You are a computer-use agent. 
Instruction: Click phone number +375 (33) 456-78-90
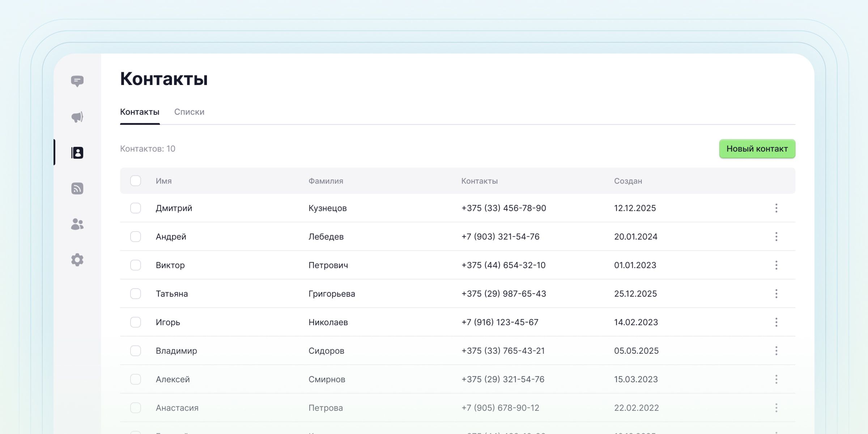pos(504,208)
